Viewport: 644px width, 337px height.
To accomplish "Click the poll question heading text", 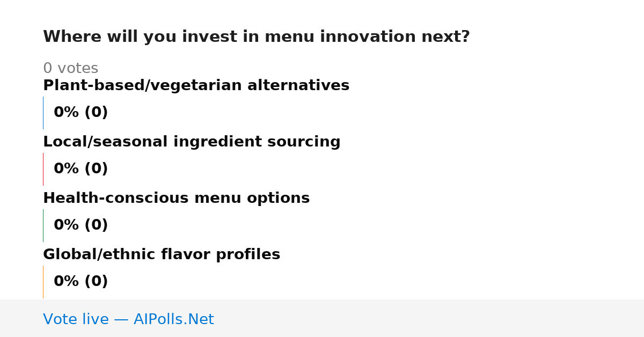I will pos(257,37).
